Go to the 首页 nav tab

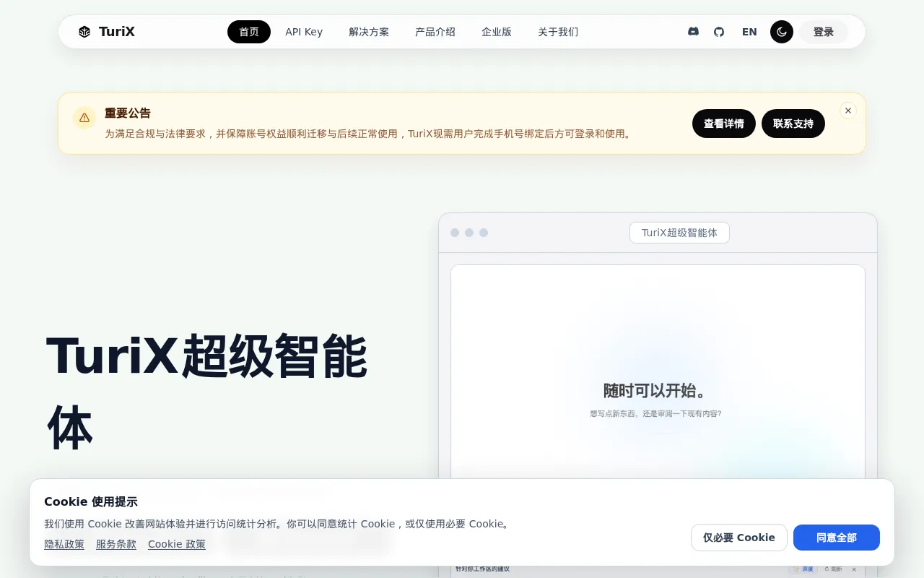pos(249,32)
